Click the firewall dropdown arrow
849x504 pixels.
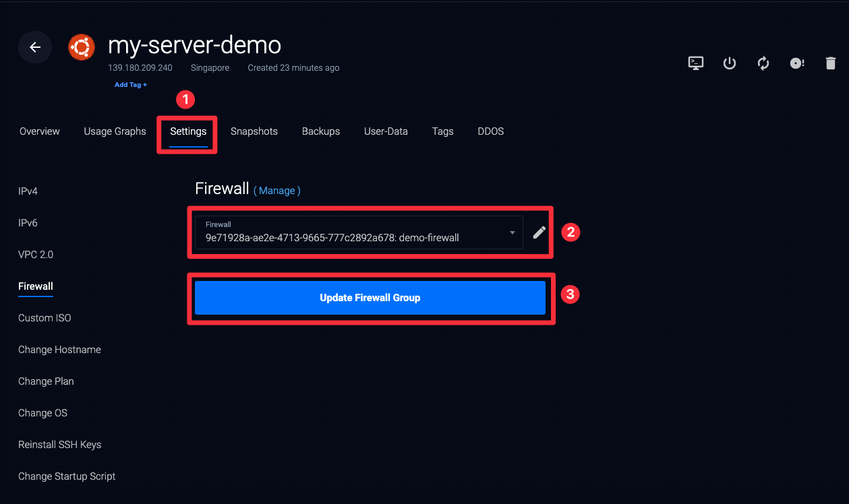(x=513, y=232)
